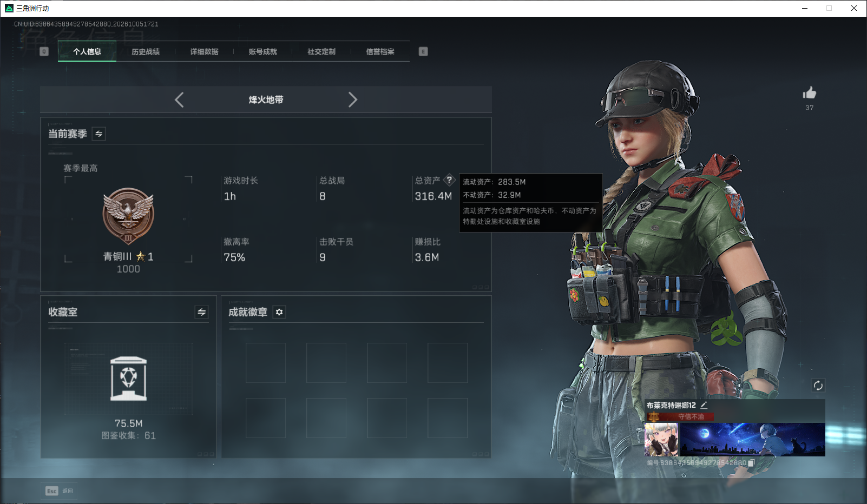Click the 守信不渝 reputation title badge
Image resolution: width=867 pixels, height=504 pixels.
point(680,416)
